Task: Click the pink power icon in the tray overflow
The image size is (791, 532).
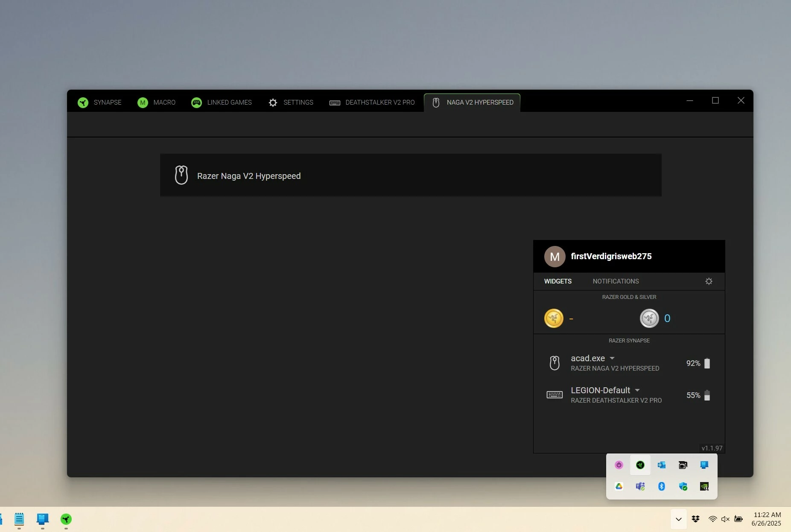Action: click(x=619, y=465)
